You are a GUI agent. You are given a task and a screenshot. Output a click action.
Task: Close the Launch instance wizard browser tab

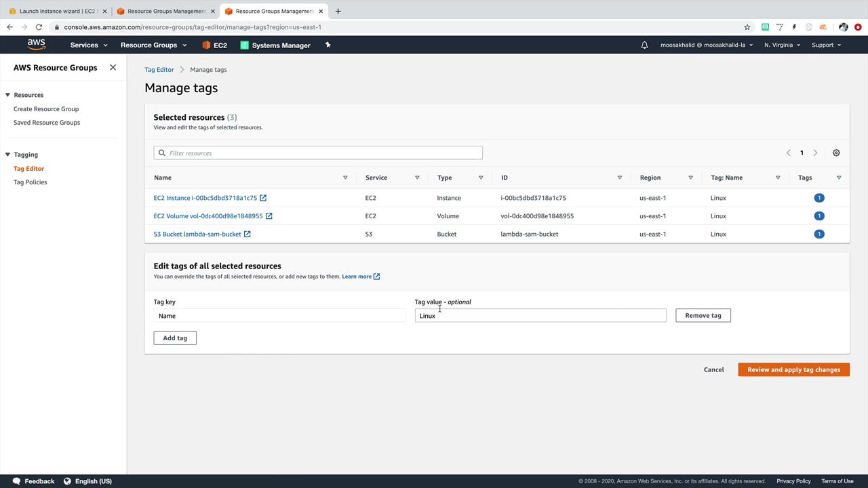point(104,11)
